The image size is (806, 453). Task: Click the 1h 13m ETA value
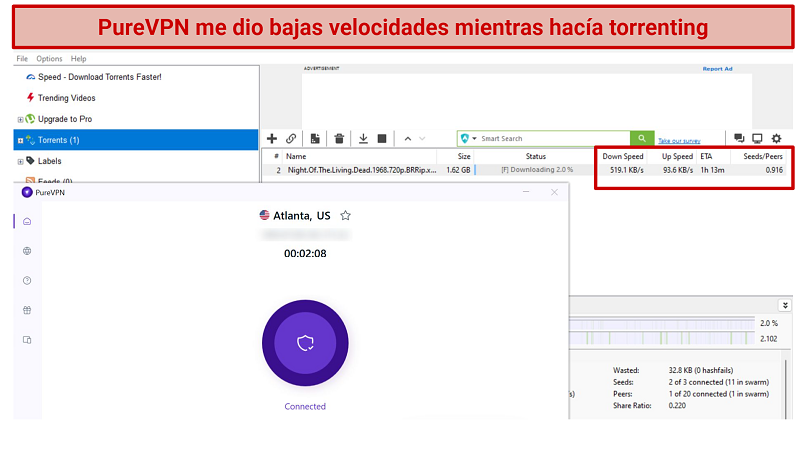click(x=712, y=170)
